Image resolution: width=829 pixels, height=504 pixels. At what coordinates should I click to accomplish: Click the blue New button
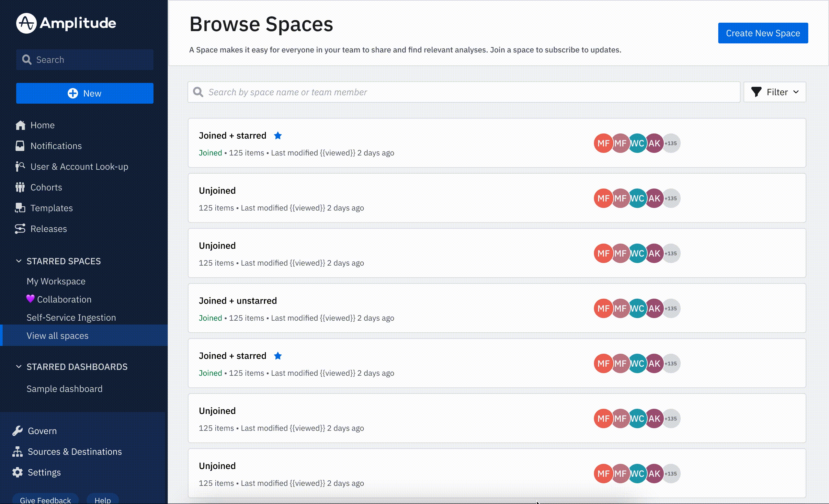[x=85, y=93]
